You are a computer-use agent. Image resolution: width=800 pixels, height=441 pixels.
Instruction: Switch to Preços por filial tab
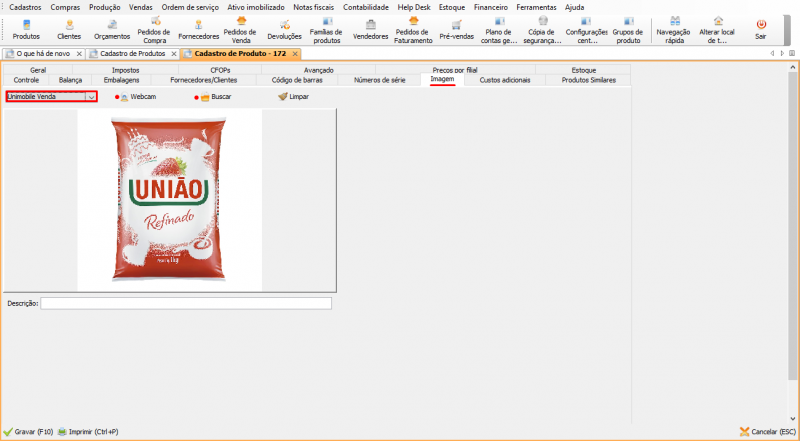pyautogui.click(x=455, y=70)
